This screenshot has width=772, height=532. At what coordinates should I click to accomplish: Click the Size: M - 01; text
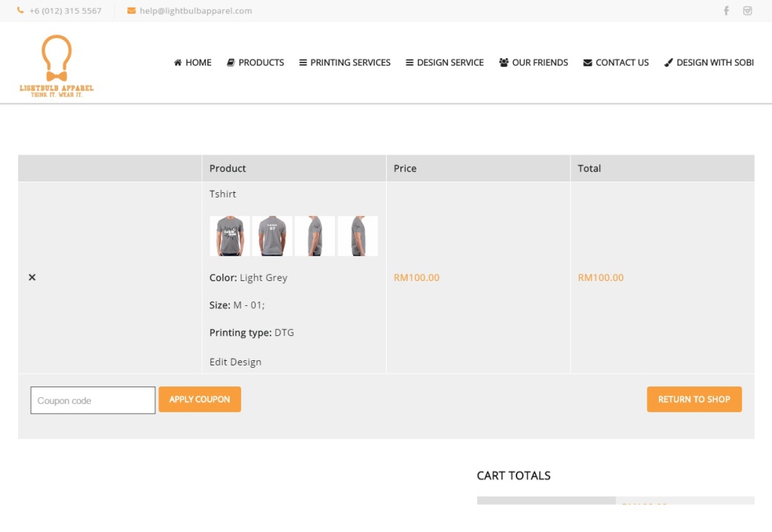tap(237, 305)
